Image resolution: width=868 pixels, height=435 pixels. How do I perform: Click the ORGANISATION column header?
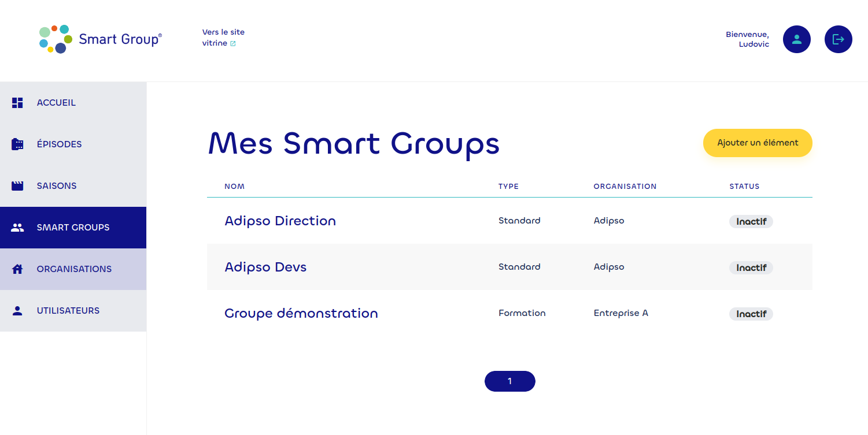point(625,187)
